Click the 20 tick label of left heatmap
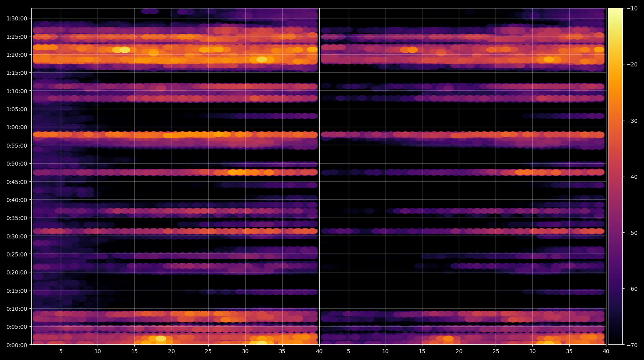 172,352
